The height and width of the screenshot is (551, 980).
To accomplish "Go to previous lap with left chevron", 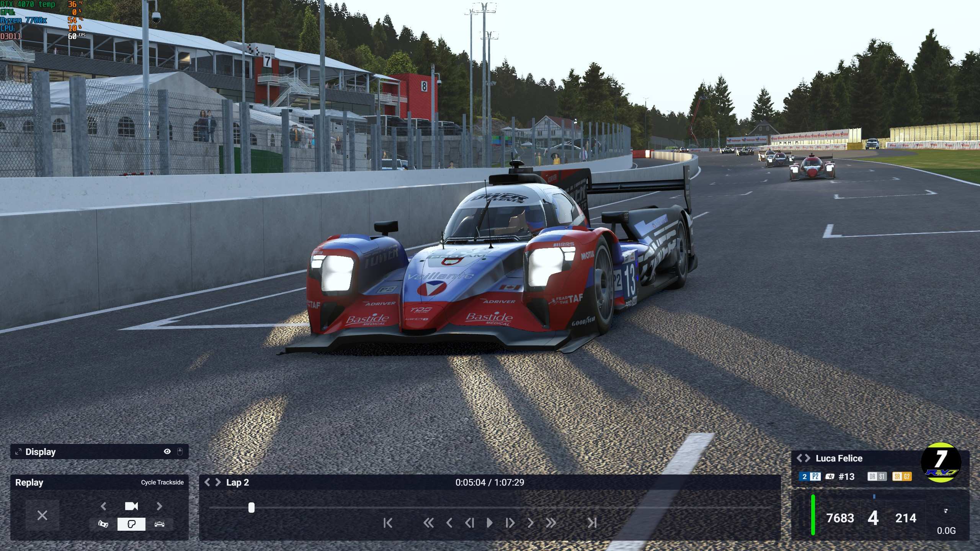I will tap(207, 482).
